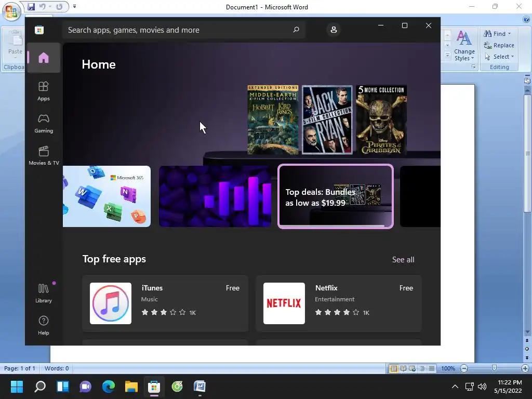
Task: Click the Words: 0 status bar entry
Action: pos(56,368)
